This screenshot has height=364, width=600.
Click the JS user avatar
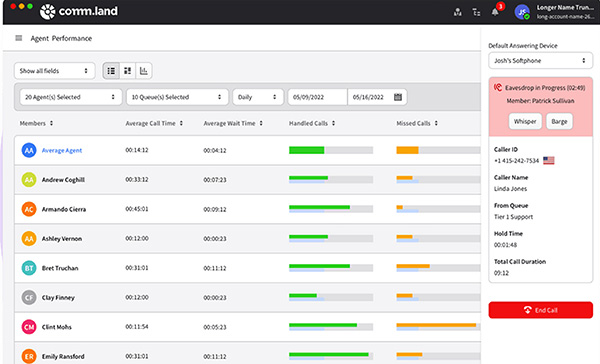[x=522, y=12]
